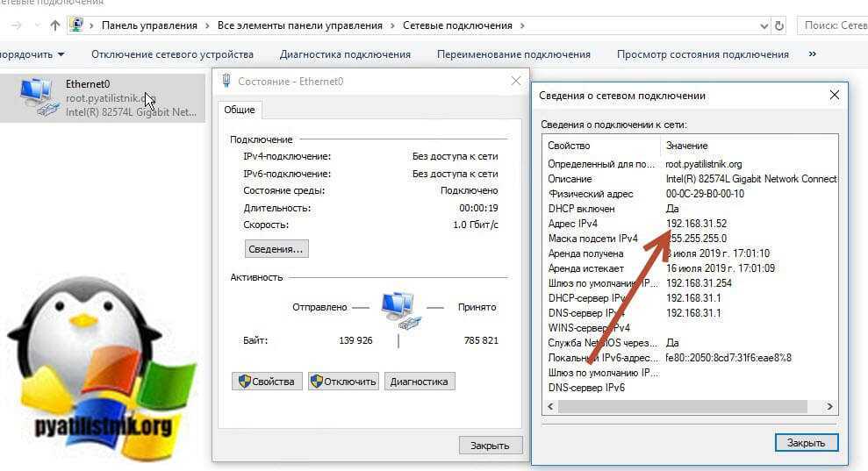Click Закрыть in Состояние - Ethernet0 dialog
This screenshot has height=471, width=868.
coord(490,446)
